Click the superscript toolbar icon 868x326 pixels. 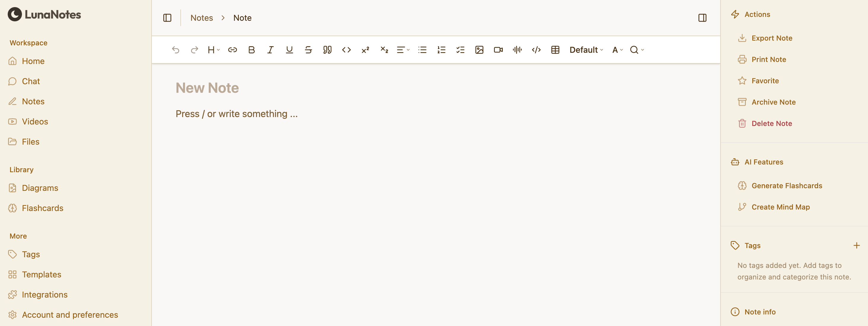pos(365,50)
